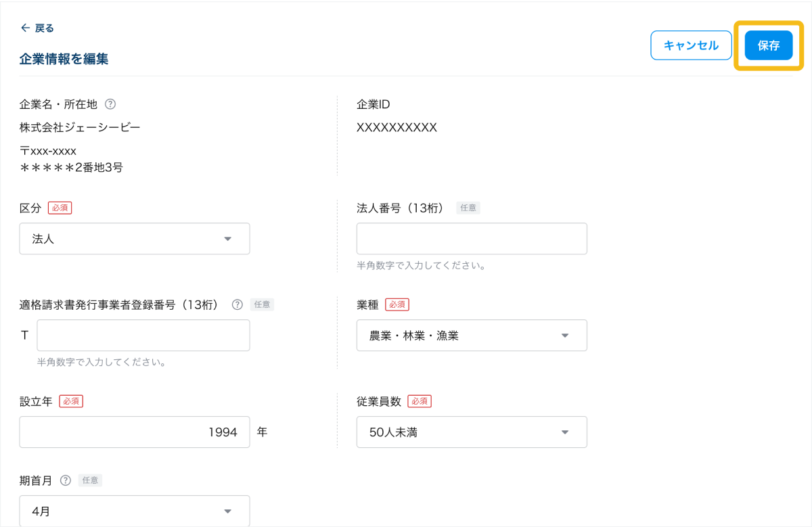The height and width of the screenshot is (527, 812).
Task: Click the 任意 badge beside 法人番号 label
Action: click(468, 208)
